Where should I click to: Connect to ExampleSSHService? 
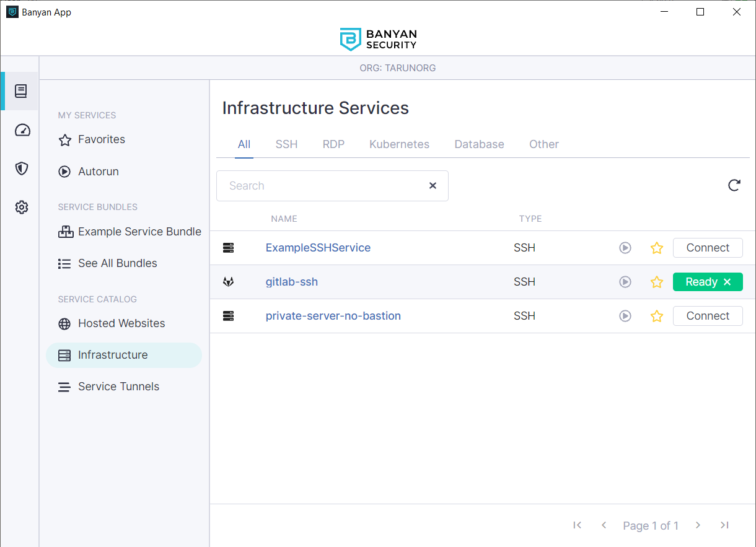coord(708,248)
